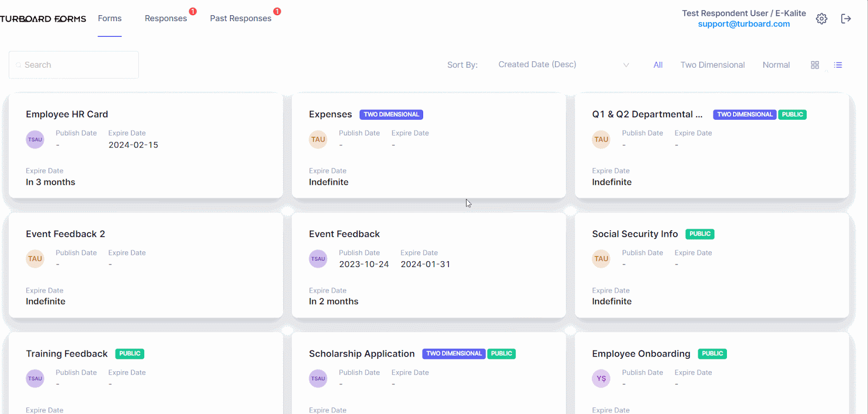This screenshot has width=868, height=414.
Task: Expand sort options using chevron arrow
Action: (626, 65)
